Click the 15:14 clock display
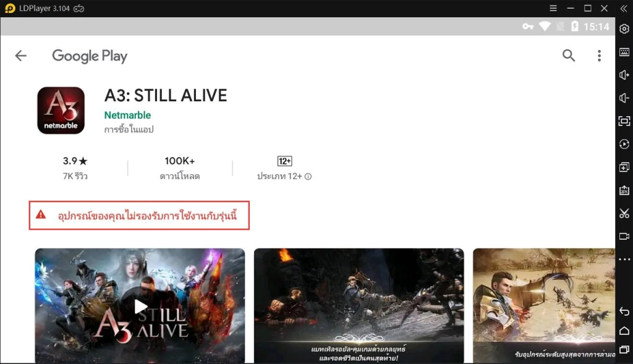The image size is (633, 364). pos(597,27)
